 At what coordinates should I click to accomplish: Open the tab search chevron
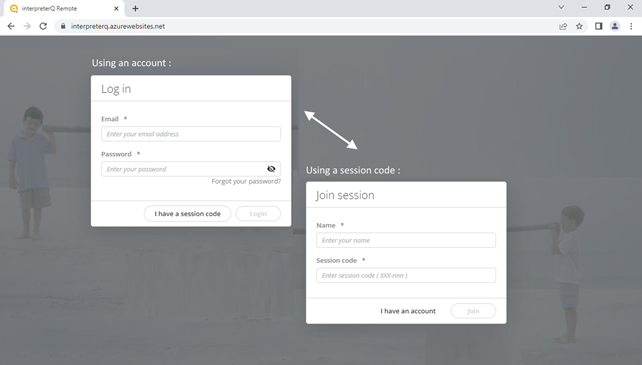[x=561, y=7]
